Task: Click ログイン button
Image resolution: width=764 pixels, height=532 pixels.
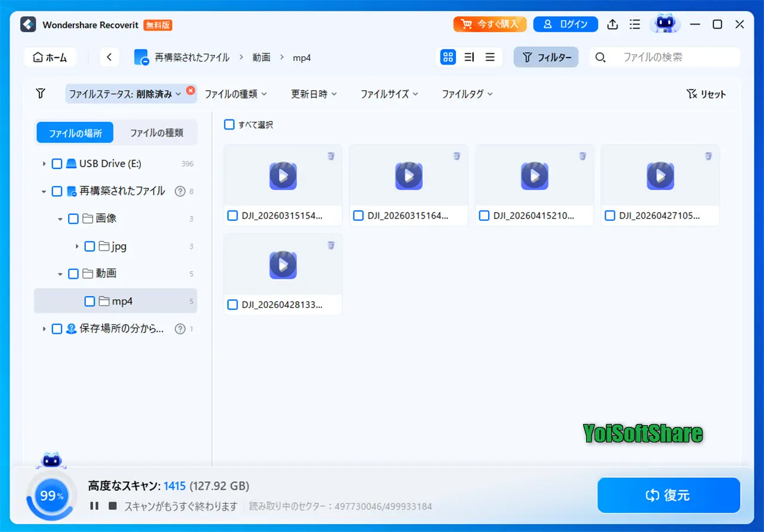Action: coord(565,24)
